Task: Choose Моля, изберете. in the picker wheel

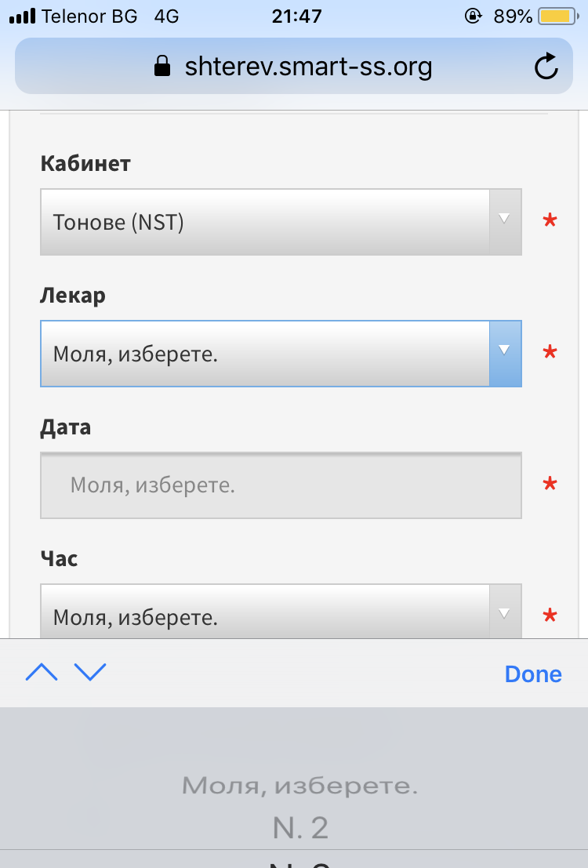Action: 300,785
